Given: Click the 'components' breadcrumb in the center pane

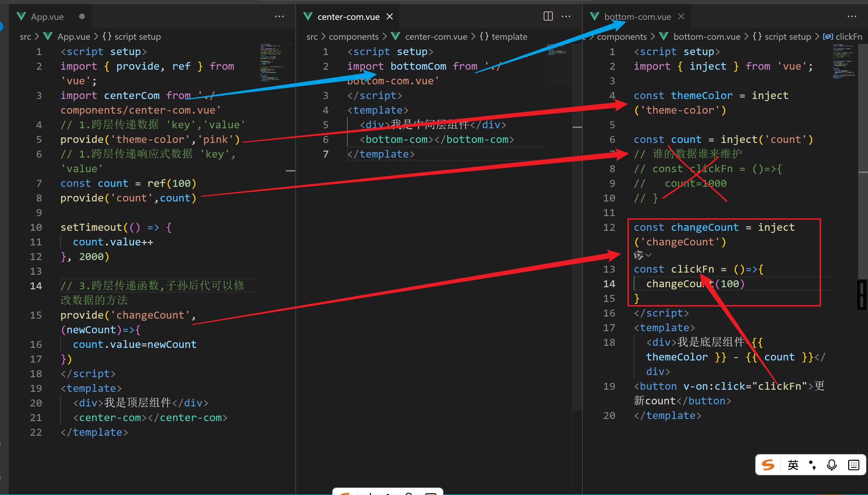Looking at the screenshot, I should (x=353, y=37).
